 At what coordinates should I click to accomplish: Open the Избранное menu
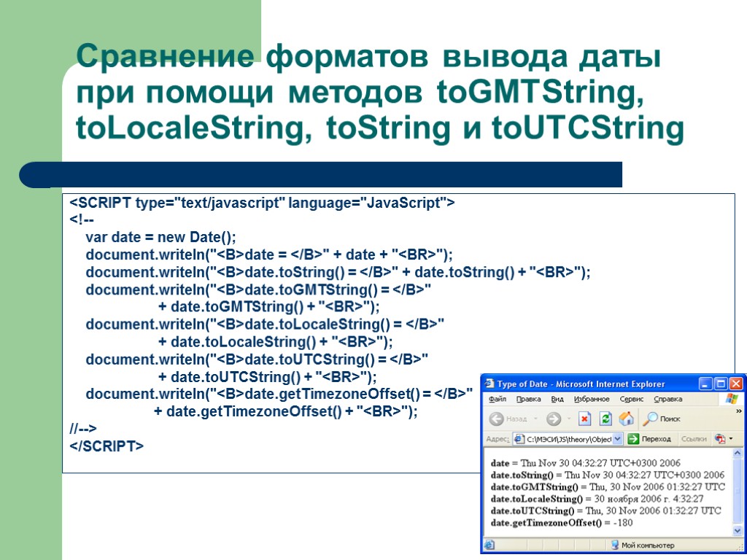click(592, 399)
